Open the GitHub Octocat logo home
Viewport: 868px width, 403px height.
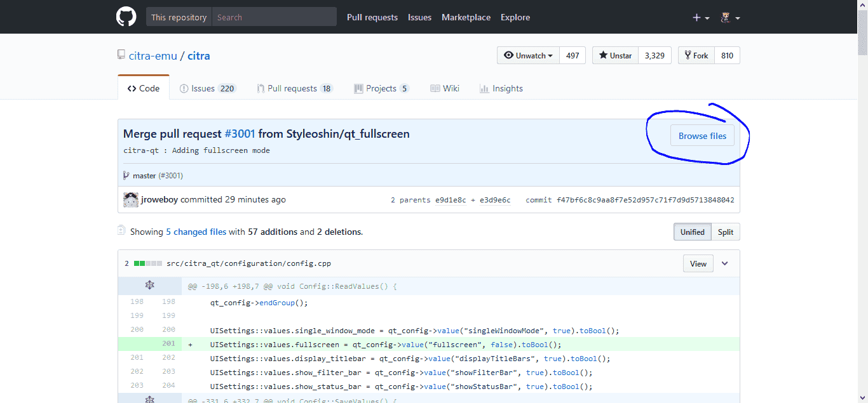[126, 17]
